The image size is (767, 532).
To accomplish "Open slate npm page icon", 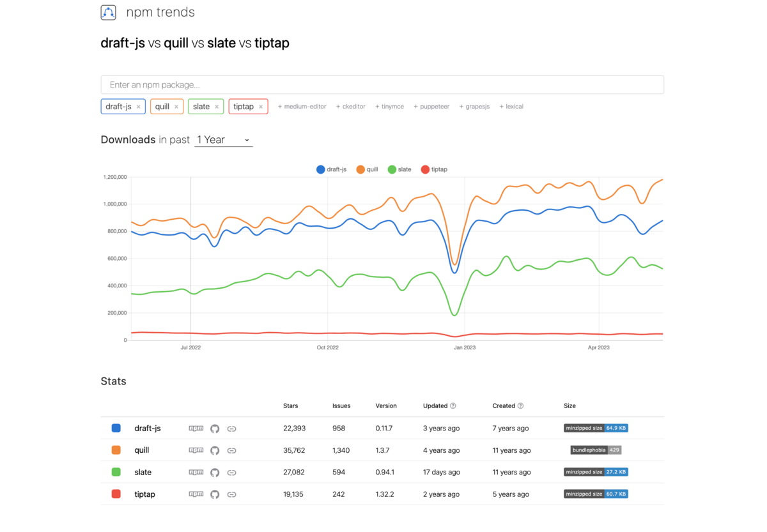I will (196, 473).
